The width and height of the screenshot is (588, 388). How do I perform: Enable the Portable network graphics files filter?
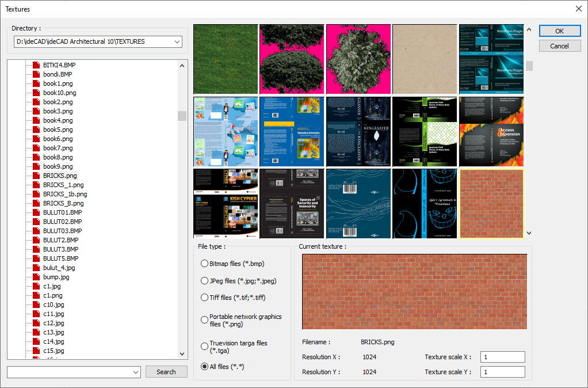point(204,320)
